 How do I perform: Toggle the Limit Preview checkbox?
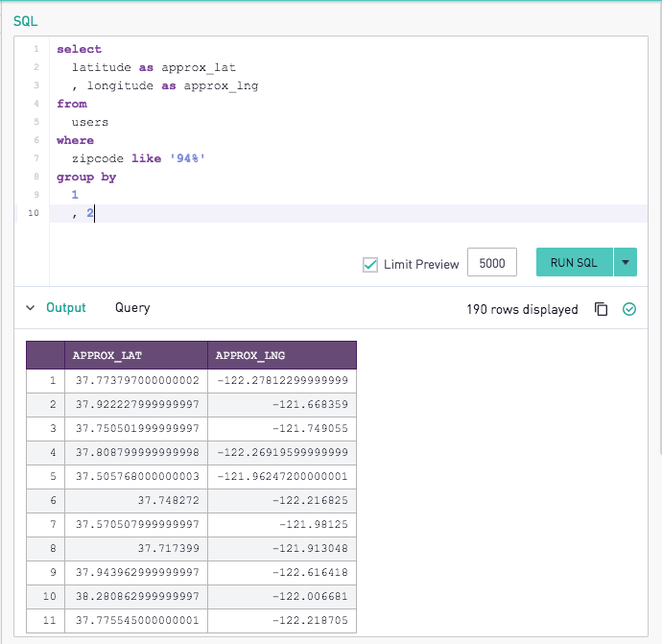(x=370, y=264)
